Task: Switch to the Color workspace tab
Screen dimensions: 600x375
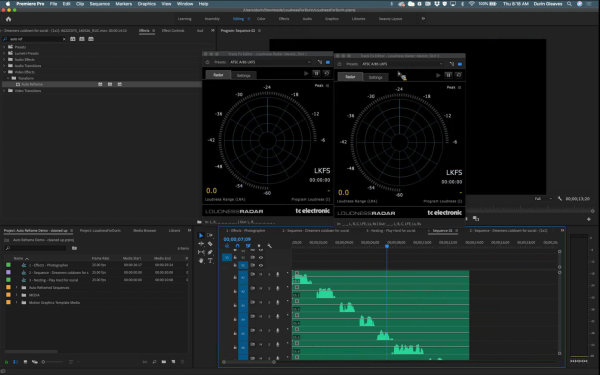Action: 261,19
